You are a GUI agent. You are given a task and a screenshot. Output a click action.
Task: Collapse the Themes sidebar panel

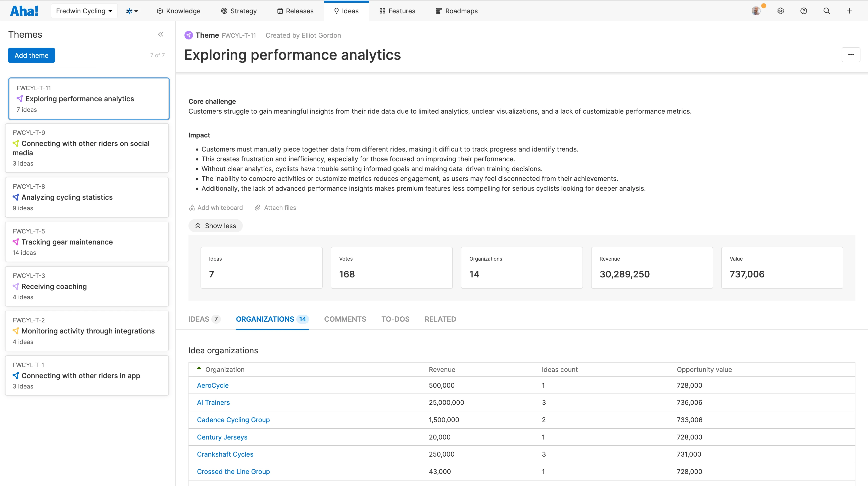click(161, 34)
